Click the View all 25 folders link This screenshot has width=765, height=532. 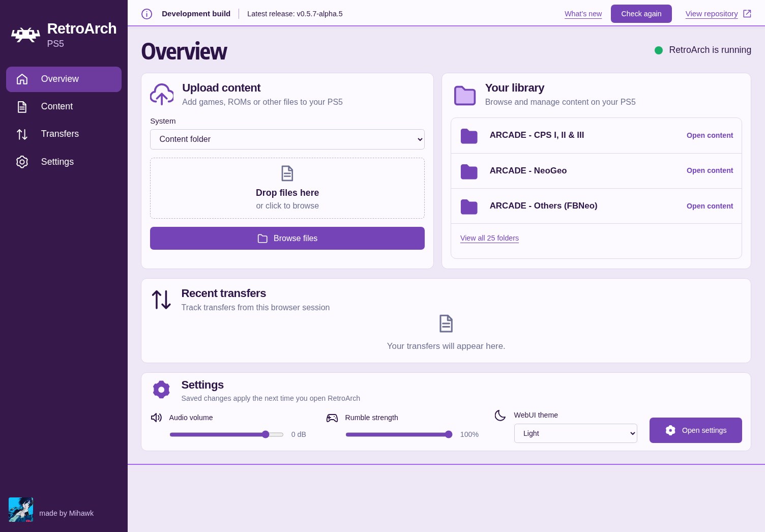[489, 238]
